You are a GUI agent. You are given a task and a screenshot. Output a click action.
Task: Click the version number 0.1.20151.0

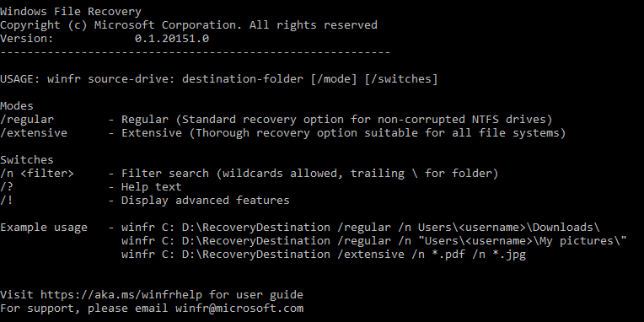[x=172, y=39]
